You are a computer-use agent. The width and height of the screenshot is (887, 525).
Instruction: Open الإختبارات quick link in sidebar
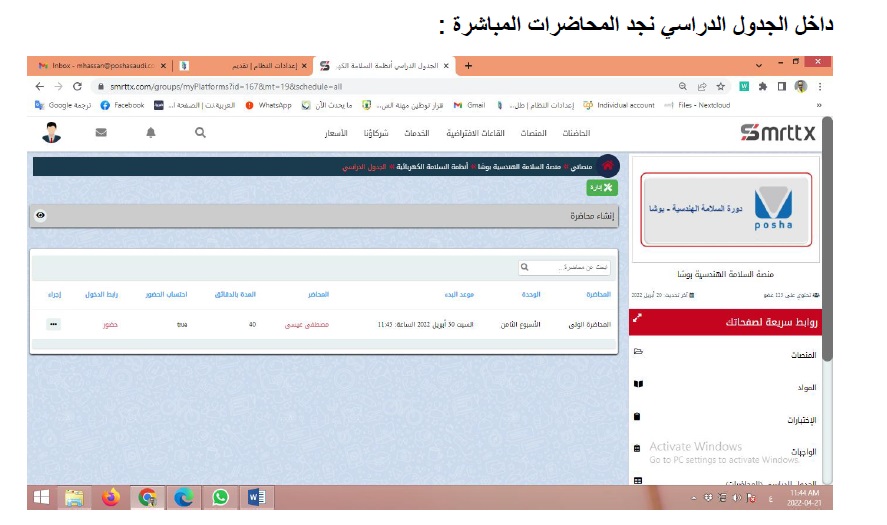click(802, 420)
